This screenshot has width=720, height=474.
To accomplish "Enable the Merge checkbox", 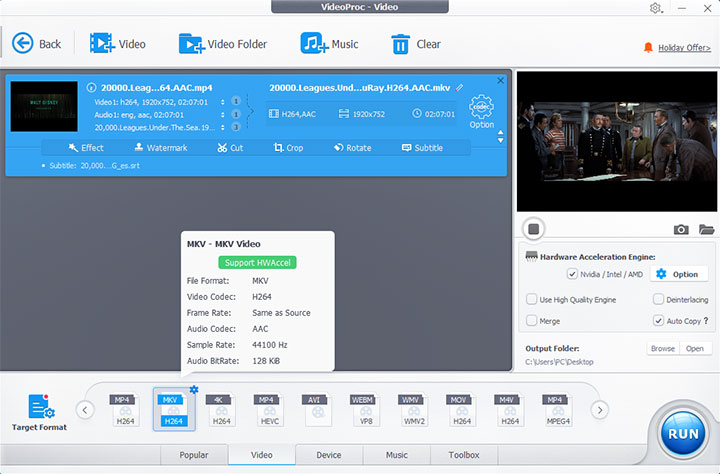I will (x=531, y=321).
